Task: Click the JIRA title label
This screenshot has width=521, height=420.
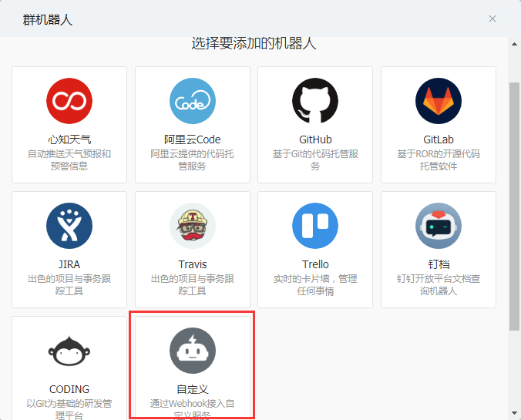Action: [x=69, y=264]
